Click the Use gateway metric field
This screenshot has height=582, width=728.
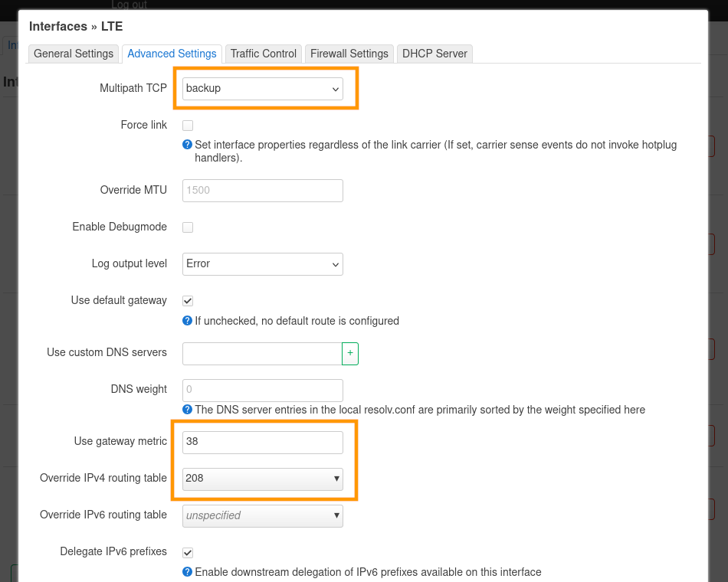[x=262, y=442]
